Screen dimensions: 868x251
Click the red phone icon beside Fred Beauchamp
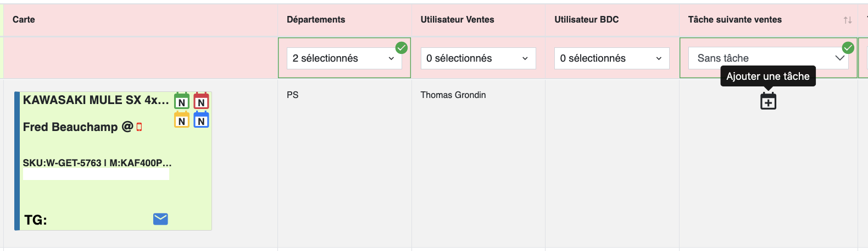click(139, 127)
